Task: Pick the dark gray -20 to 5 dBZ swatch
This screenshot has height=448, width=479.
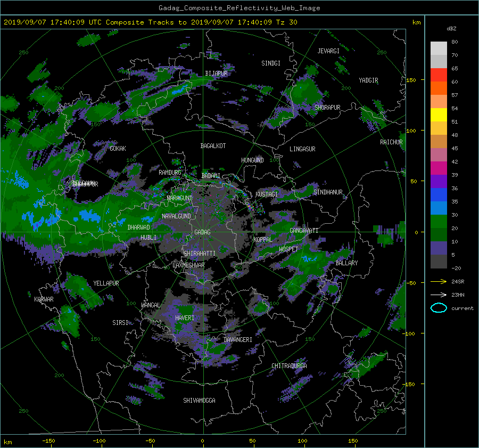Action: pyautogui.click(x=439, y=261)
